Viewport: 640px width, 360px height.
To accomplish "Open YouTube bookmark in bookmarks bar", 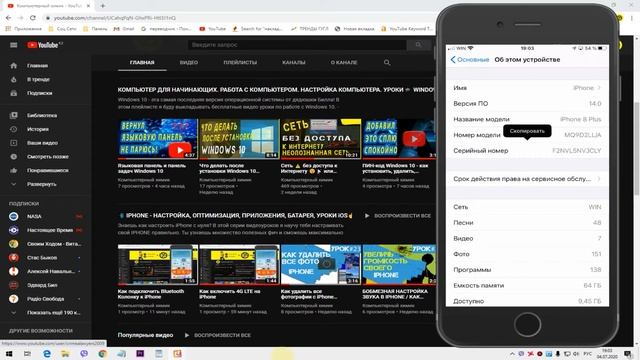I will point(213,29).
